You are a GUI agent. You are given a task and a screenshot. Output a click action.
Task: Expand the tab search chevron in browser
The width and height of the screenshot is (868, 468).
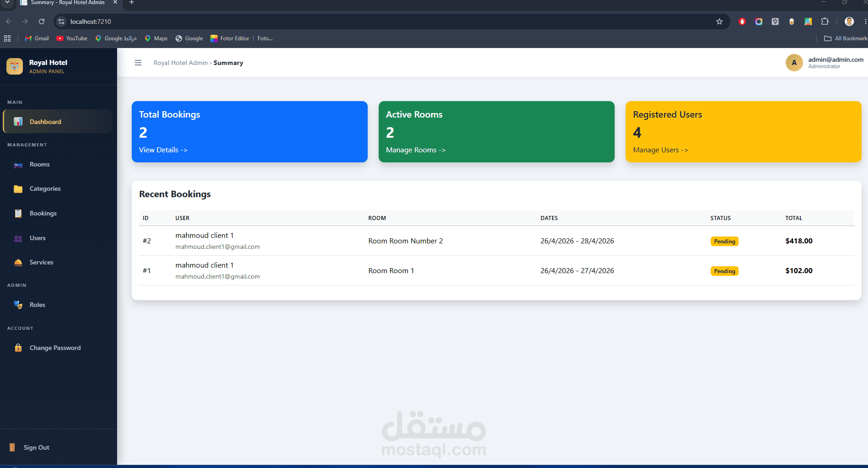pos(7,3)
